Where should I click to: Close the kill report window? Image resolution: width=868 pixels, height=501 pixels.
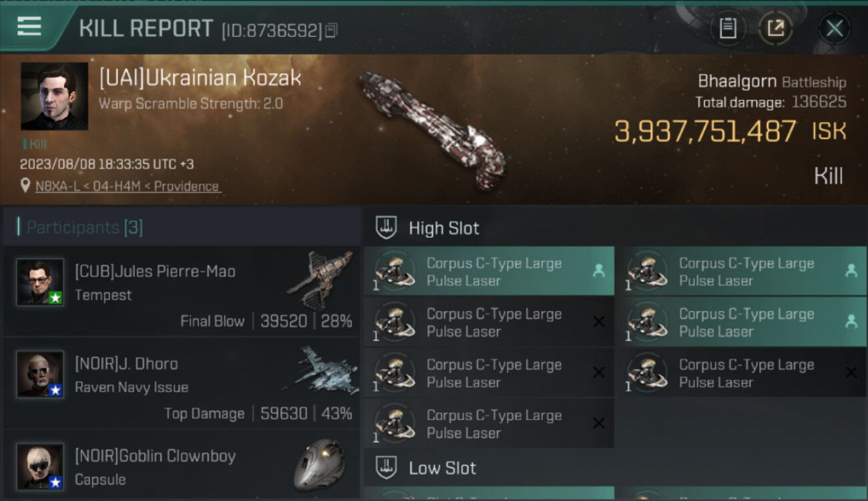click(x=834, y=28)
